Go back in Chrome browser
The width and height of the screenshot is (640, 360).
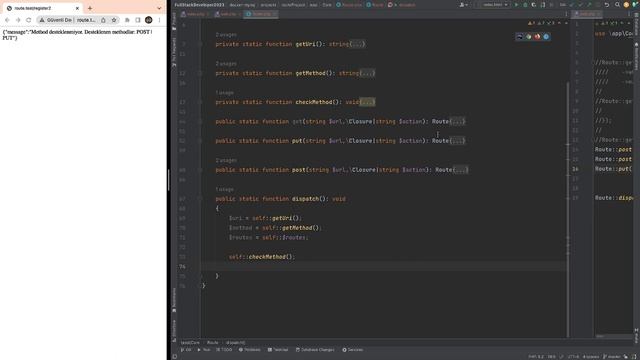tap(7, 20)
